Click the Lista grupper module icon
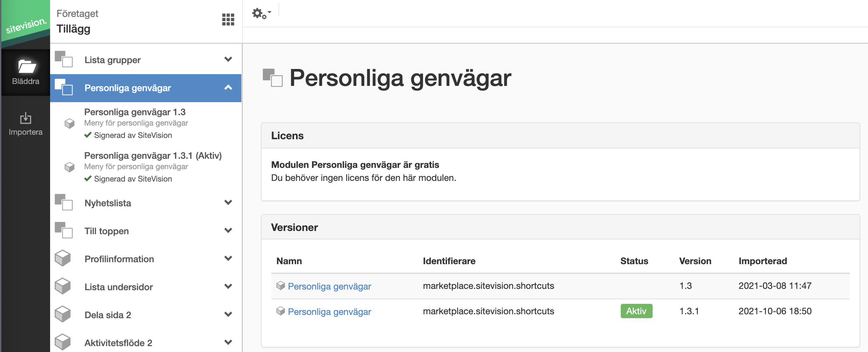 click(64, 59)
